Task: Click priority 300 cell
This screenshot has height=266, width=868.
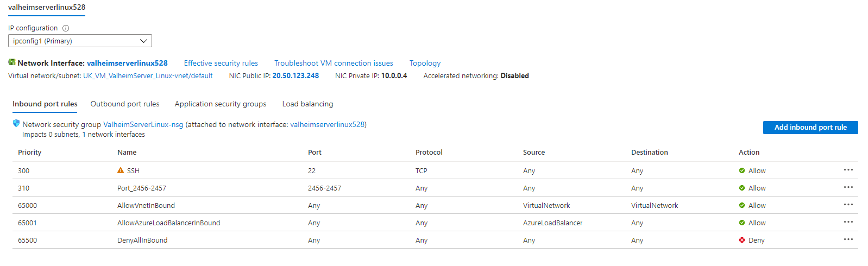Action: coord(24,170)
